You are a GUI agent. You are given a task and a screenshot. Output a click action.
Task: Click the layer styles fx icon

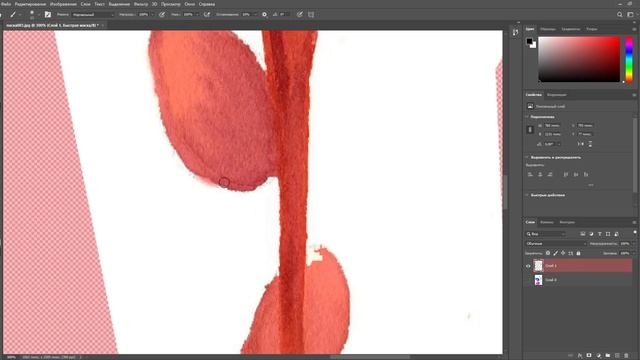580,356
